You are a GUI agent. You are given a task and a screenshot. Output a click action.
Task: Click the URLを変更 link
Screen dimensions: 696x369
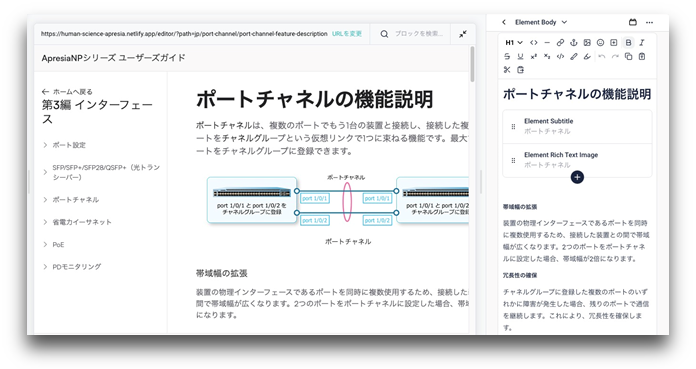point(347,34)
